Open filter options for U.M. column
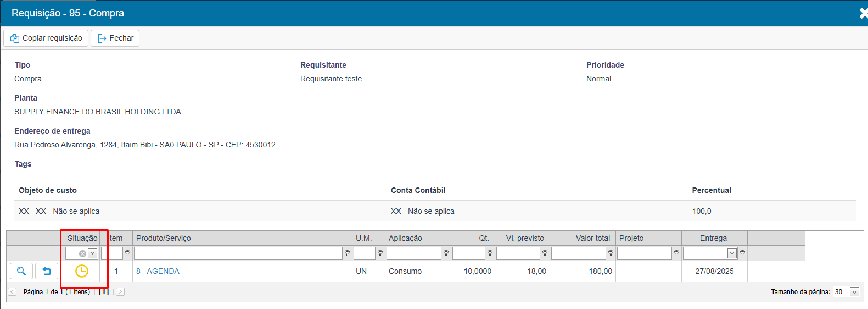 pos(380,253)
